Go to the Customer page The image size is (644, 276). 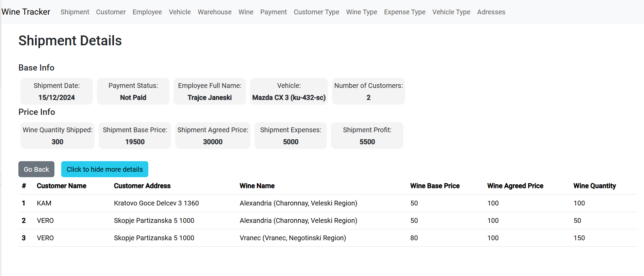click(x=111, y=12)
